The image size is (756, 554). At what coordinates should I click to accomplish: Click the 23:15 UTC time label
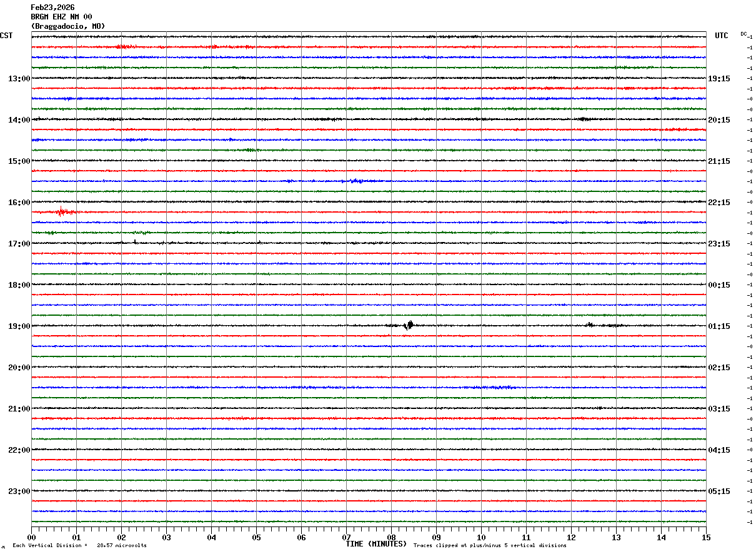click(719, 244)
